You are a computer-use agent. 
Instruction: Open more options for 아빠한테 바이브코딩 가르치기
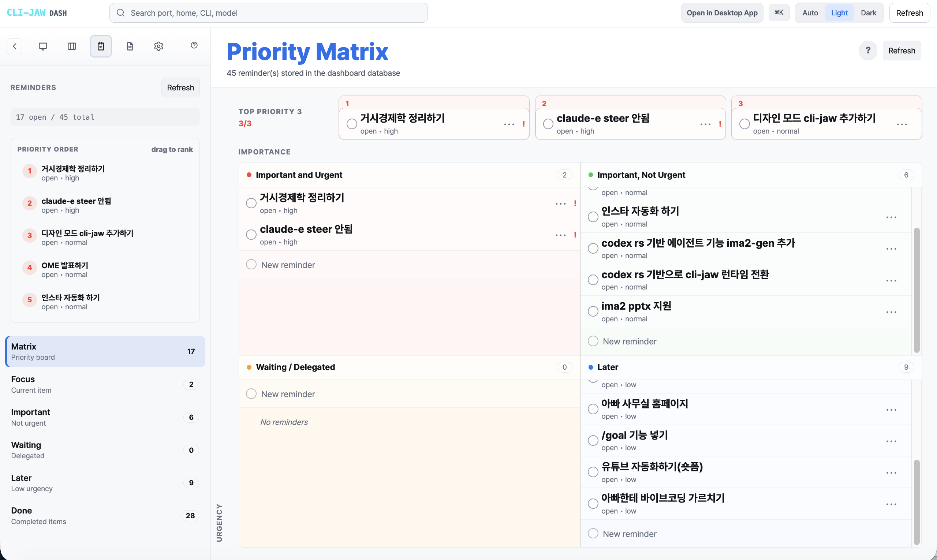[891, 504]
